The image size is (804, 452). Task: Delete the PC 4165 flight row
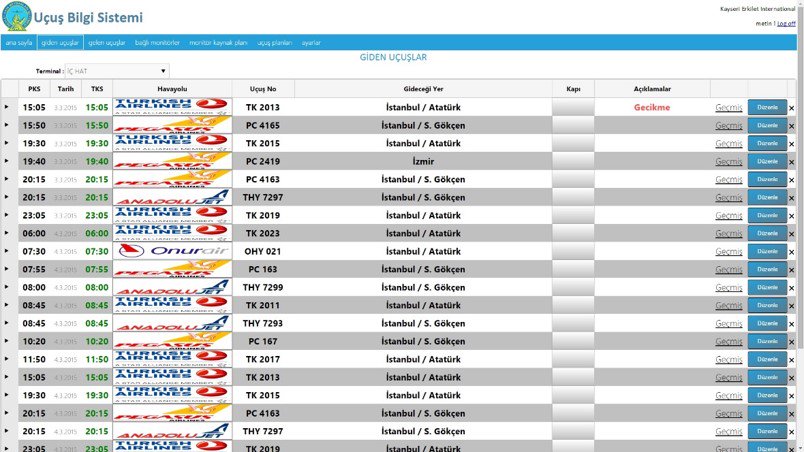pyautogui.click(x=791, y=126)
